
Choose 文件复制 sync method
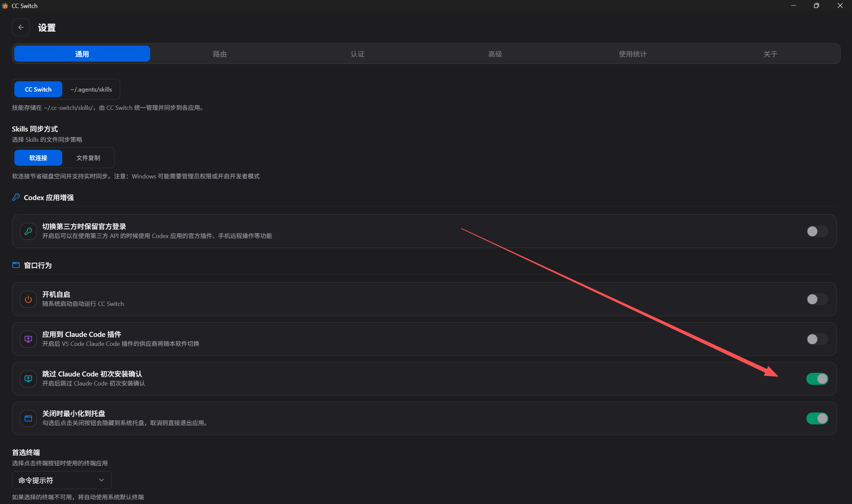click(x=88, y=158)
